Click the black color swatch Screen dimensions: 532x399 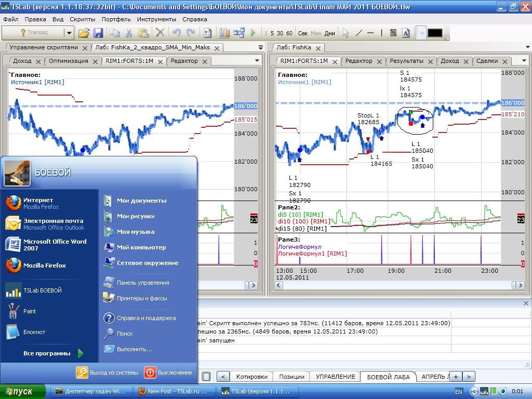[x=434, y=33]
